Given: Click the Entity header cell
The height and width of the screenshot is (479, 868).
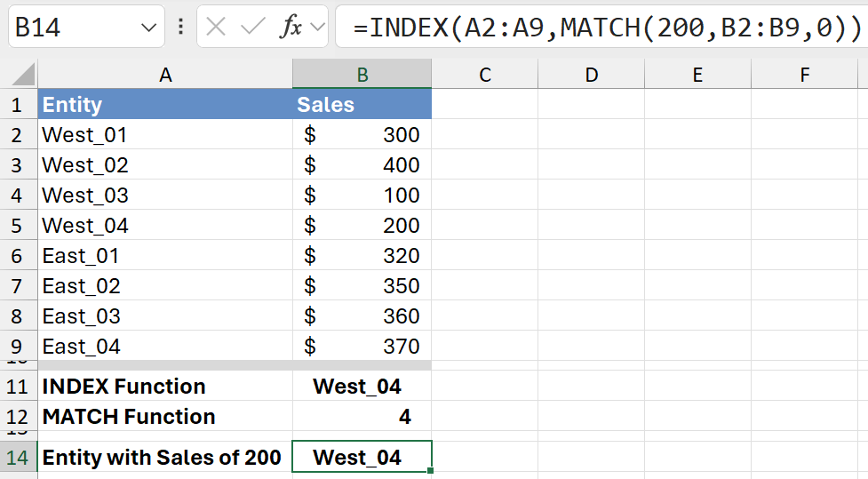Looking at the screenshot, I should pyautogui.click(x=165, y=104).
